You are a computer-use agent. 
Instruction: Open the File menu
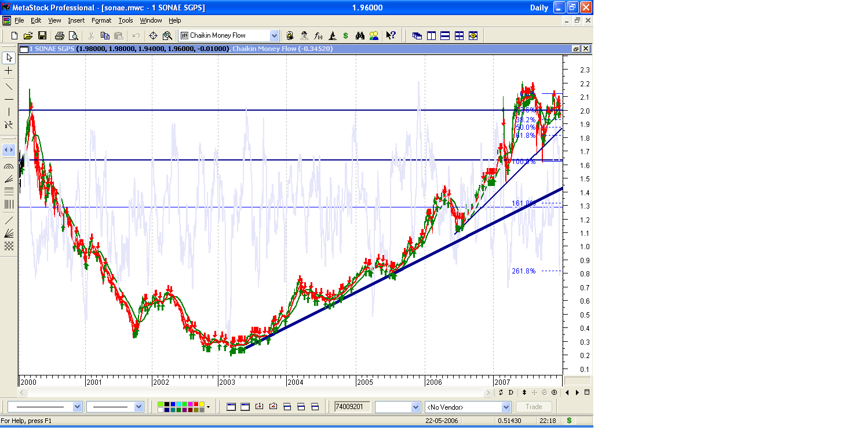pos(19,20)
